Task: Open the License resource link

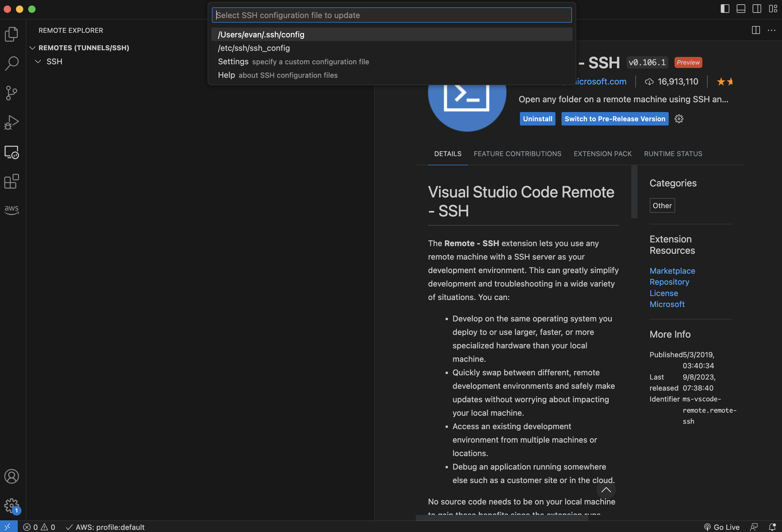Action: pyautogui.click(x=664, y=293)
